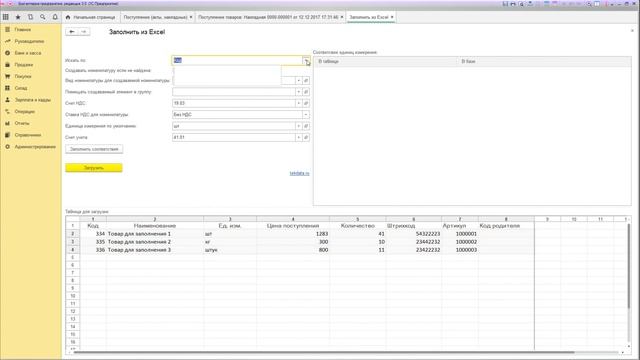Focus the Искать по input field
Image resolution: width=640 pixels, height=360 pixels.
[237, 61]
